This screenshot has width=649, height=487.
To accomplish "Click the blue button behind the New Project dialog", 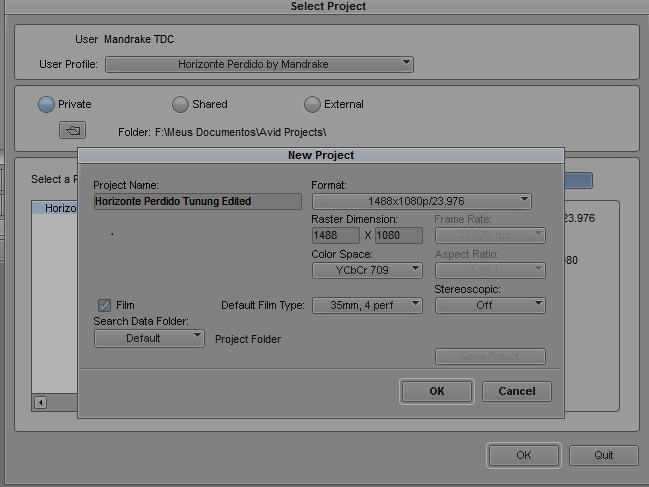I will tap(578, 181).
